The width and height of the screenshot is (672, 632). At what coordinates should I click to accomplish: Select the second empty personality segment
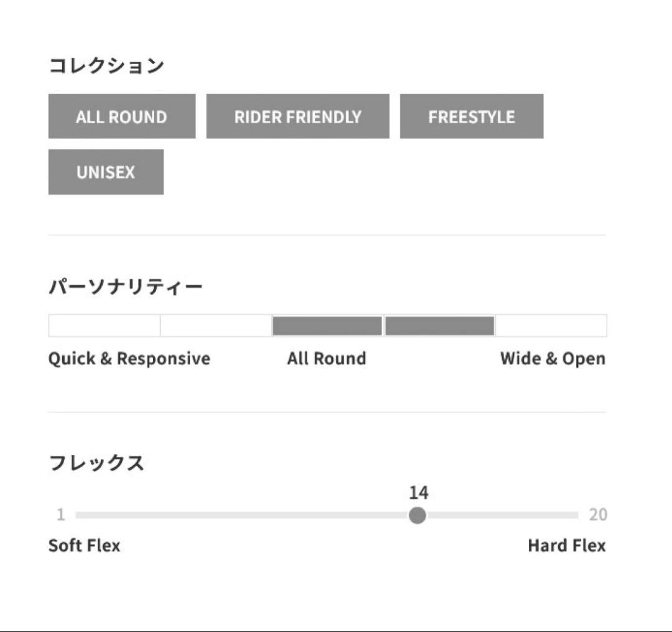(215, 326)
